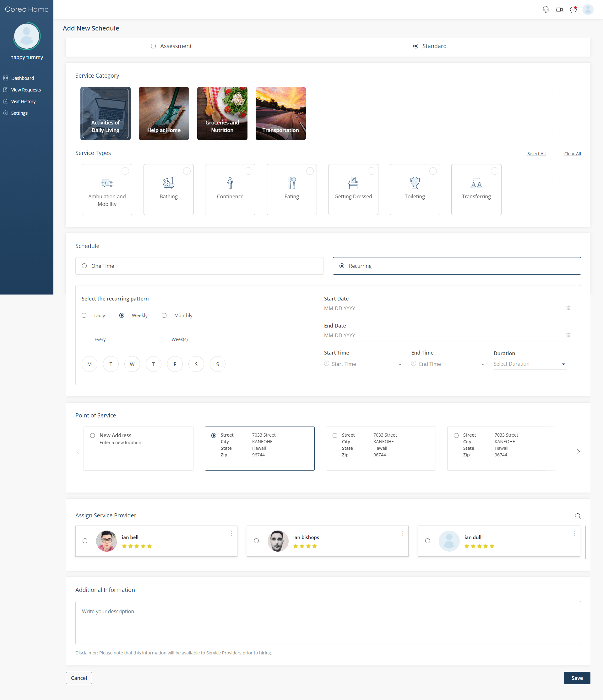Viewport: 603px width, 700px height.
Task: Open the chat messages icon
Action: click(573, 9)
